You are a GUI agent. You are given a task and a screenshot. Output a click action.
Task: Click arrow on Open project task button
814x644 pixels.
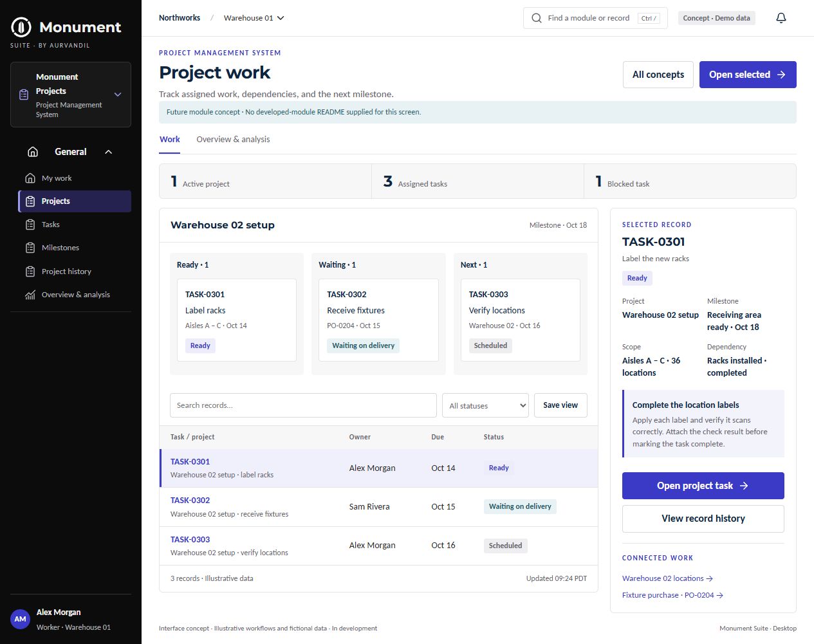[744, 486]
